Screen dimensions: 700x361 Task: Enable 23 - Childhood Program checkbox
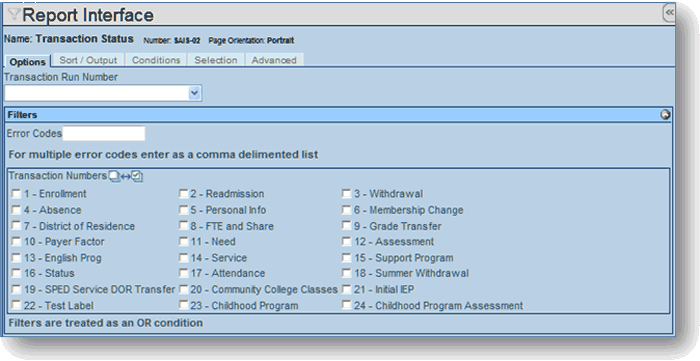pos(183,305)
